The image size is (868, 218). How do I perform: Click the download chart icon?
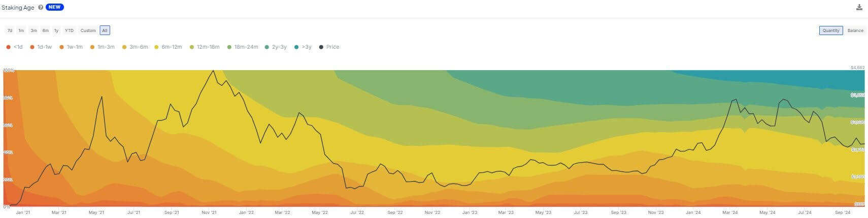(859, 7)
